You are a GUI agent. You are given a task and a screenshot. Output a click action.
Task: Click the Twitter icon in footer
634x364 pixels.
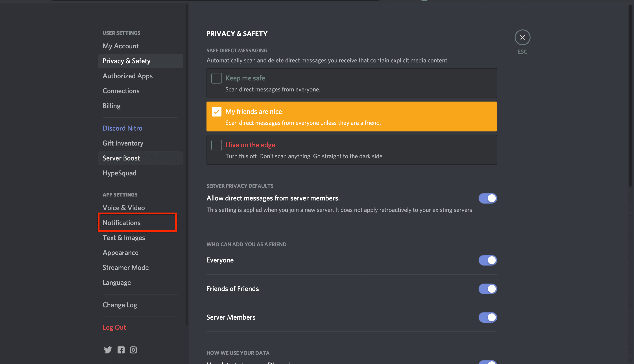tap(108, 349)
